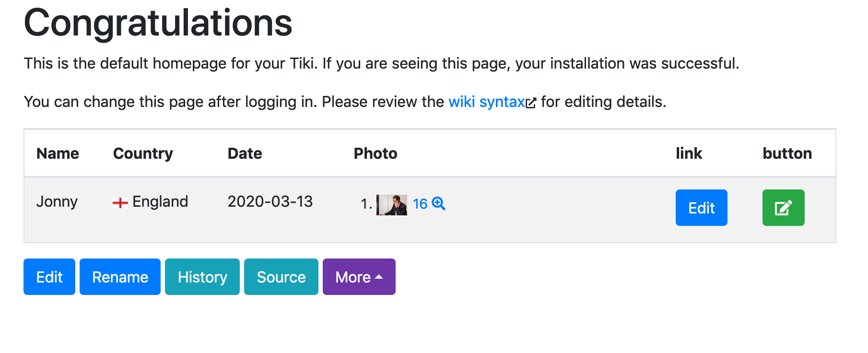Select the Jonny name cell
Image resolution: width=868 pixels, height=353 pixels.
(x=57, y=201)
